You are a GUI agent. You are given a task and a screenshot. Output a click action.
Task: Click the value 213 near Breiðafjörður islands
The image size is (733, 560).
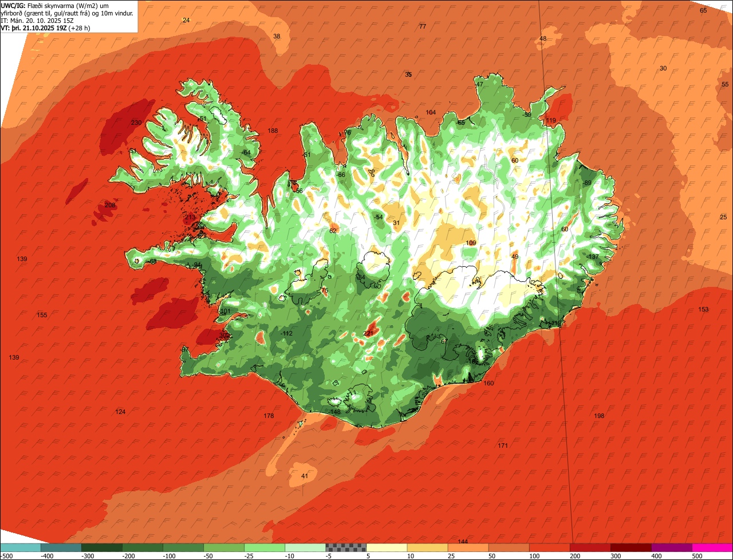tap(190, 218)
